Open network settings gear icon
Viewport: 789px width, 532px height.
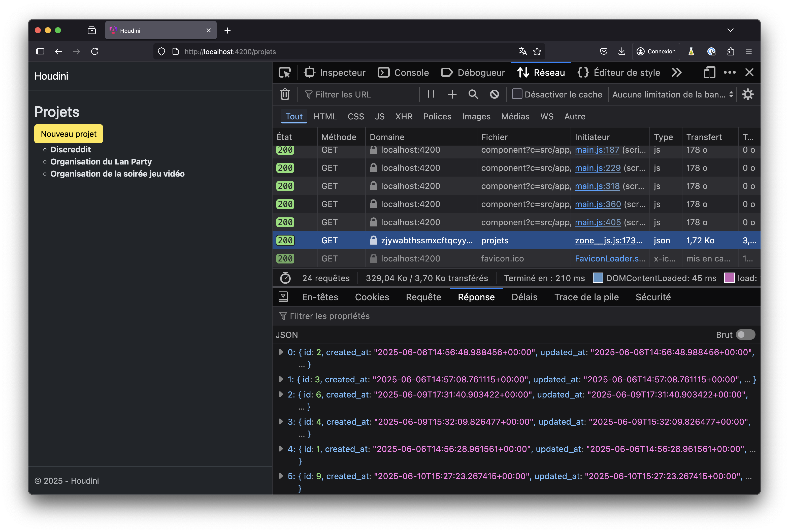click(x=748, y=94)
